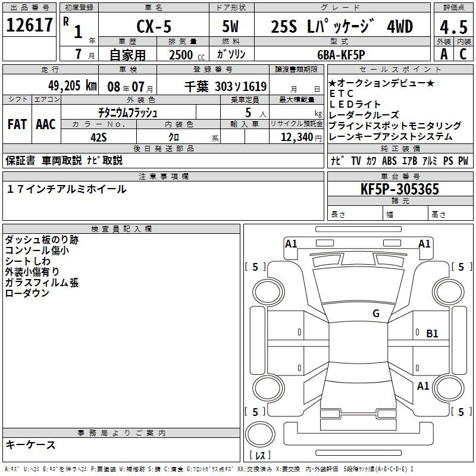The width and height of the screenshot is (476, 476).
Task: Click the recycle deposit 12,340円
Action: coord(301,137)
